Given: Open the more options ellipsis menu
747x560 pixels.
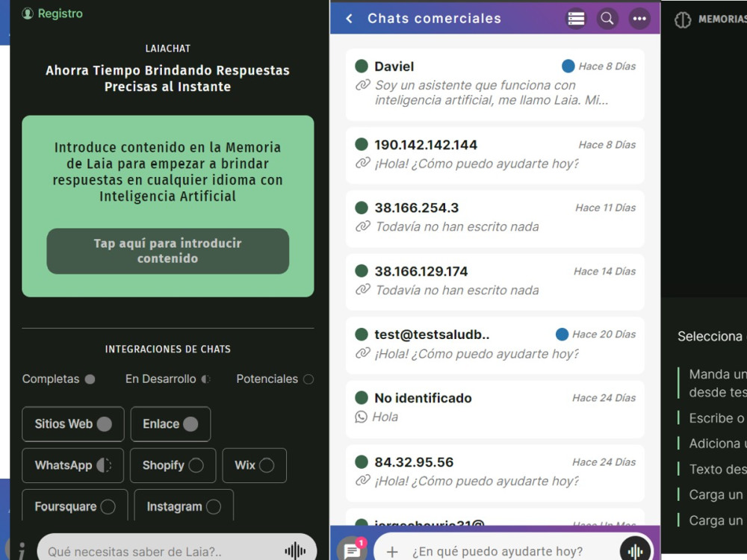Looking at the screenshot, I should (639, 19).
